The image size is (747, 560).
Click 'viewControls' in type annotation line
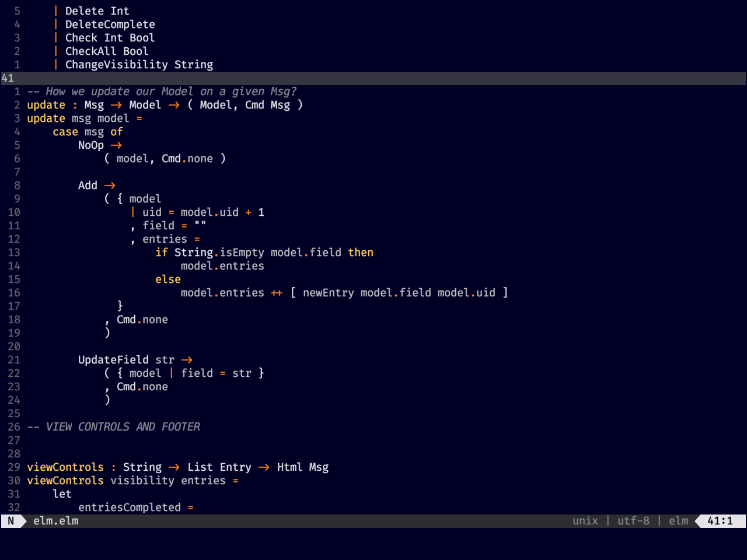[x=65, y=467]
